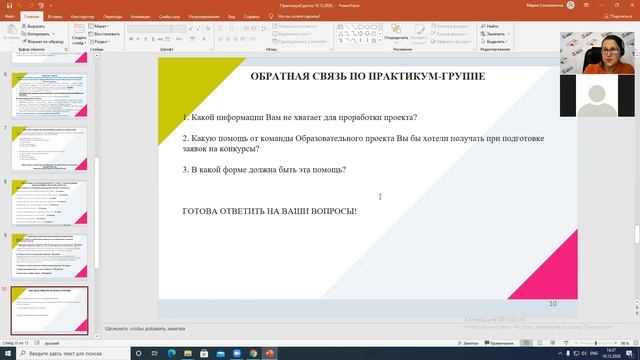Open the Design (Конструктор) tab

click(82, 17)
